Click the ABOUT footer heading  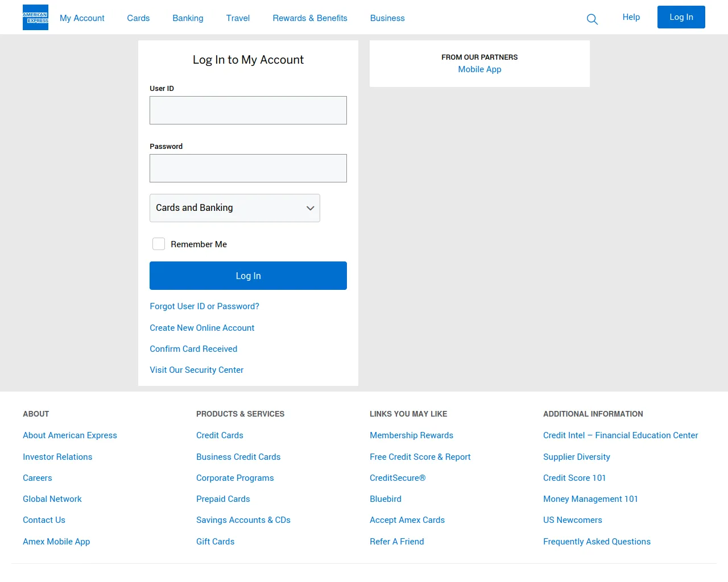[36, 414]
